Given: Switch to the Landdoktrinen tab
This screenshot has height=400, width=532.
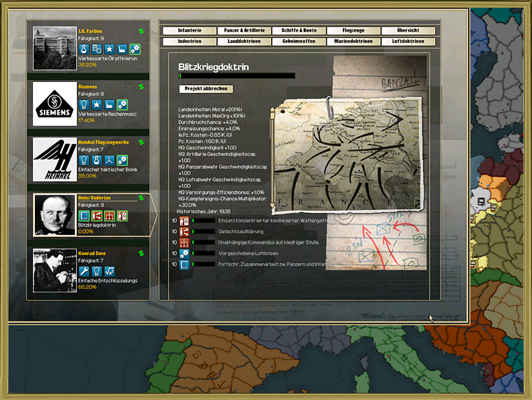Looking at the screenshot, I should pyautogui.click(x=244, y=41).
